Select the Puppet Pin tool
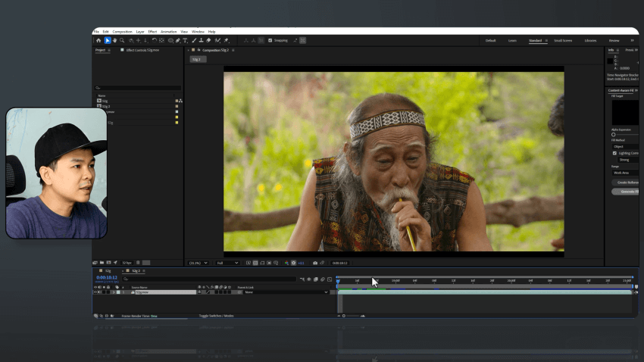Screen dimensions: 644x362 tap(227, 40)
